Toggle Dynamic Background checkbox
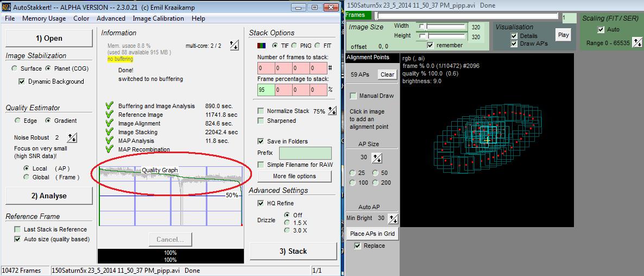 click(x=22, y=81)
